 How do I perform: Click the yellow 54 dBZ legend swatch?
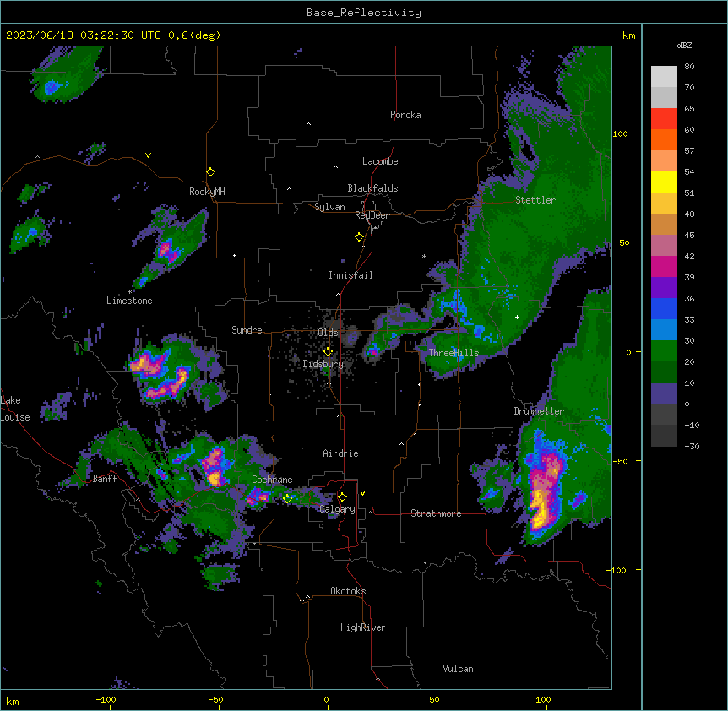[664, 182]
